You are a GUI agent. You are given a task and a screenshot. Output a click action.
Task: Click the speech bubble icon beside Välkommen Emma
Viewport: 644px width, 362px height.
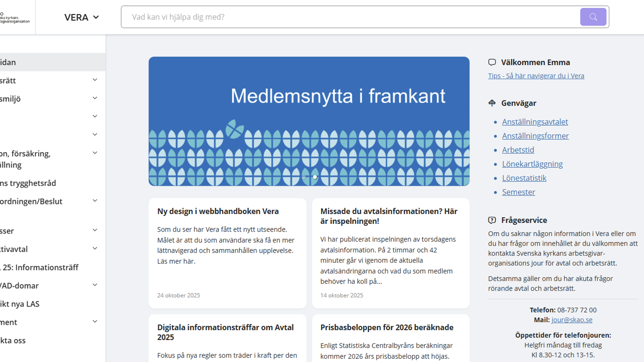(x=492, y=62)
